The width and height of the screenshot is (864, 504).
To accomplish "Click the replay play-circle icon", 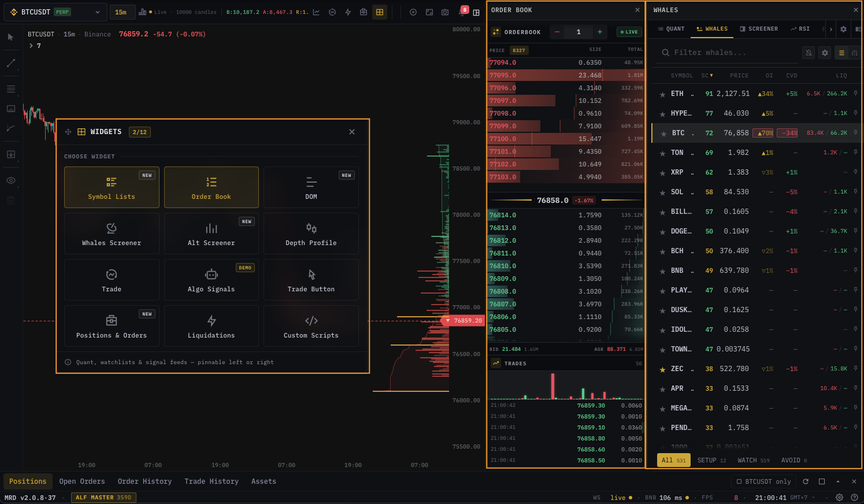I will point(413,12).
